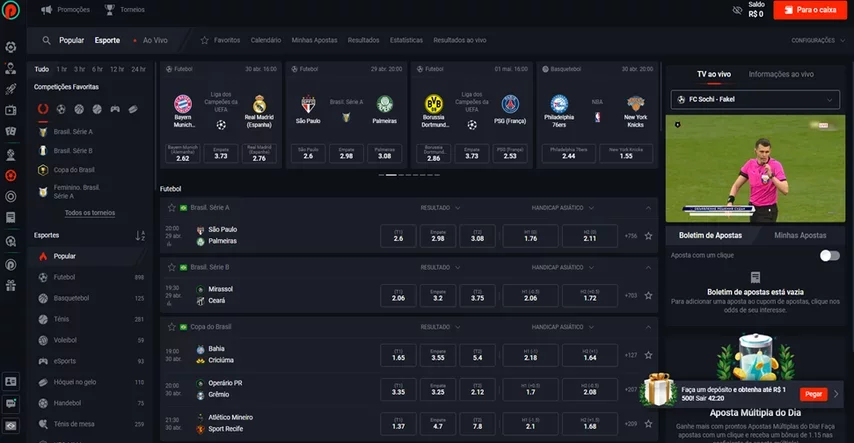Select Basquetebol in the Esportes list
Image resolution: width=854 pixels, height=443 pixels.
(x=90, y=298)
